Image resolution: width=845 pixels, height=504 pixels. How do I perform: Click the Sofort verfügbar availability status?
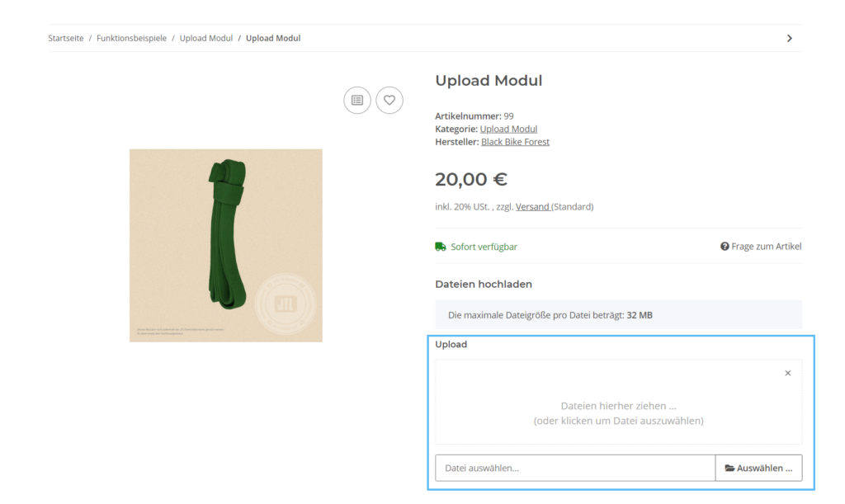pos(484,246)
